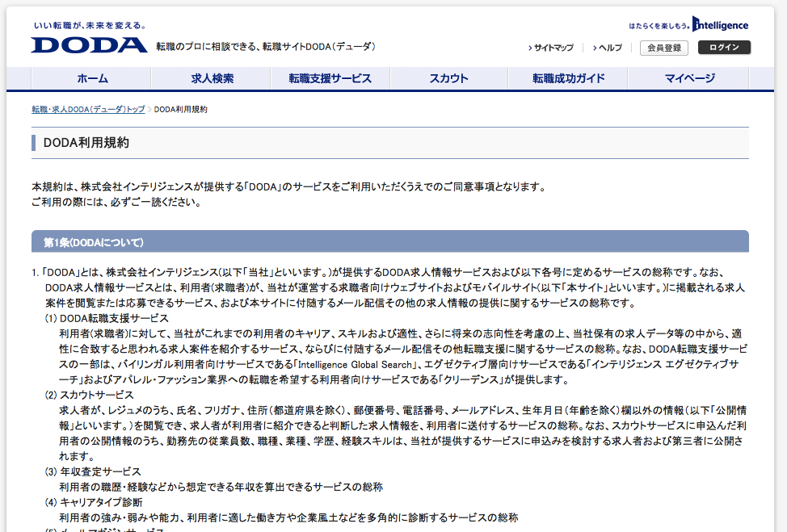Select the スカウト tab
The height and width of the screenshot is (532, 787).
(x=448, y=78)
